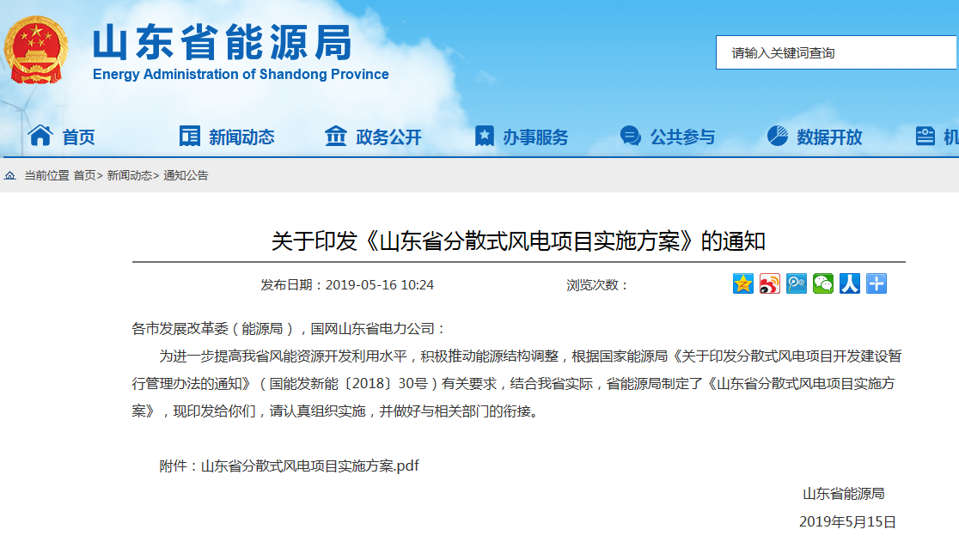Share to WeChat green icon
Viewport: 959px width, 560px height.
click(x=823, y=283)
